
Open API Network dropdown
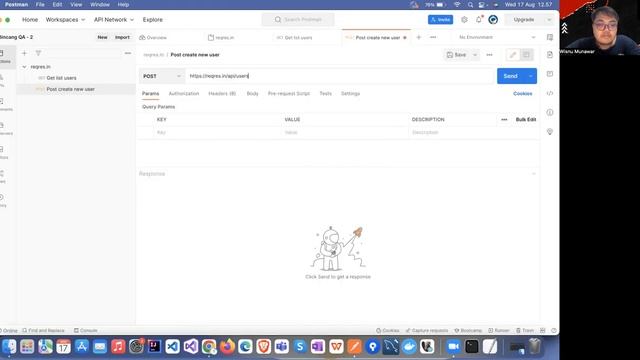pos(114,20)
